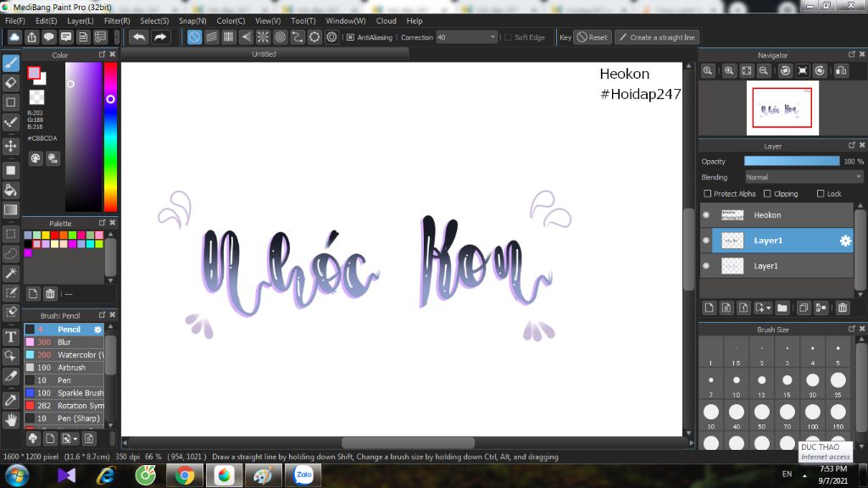Hide the Heokon layer
Image resolution: width=868 pixels, height=488 pixels.
pyautogui.click(x=706, y=214)
